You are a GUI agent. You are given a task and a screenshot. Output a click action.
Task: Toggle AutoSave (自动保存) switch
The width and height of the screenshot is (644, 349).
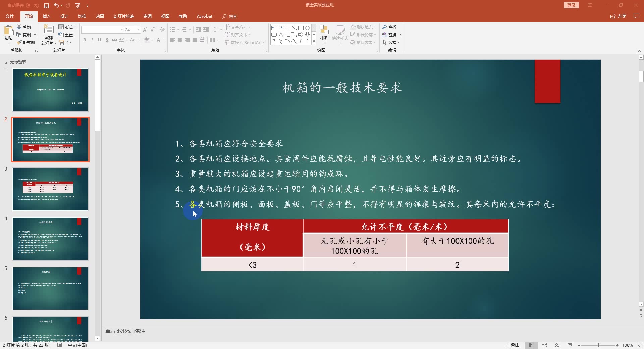32,5
